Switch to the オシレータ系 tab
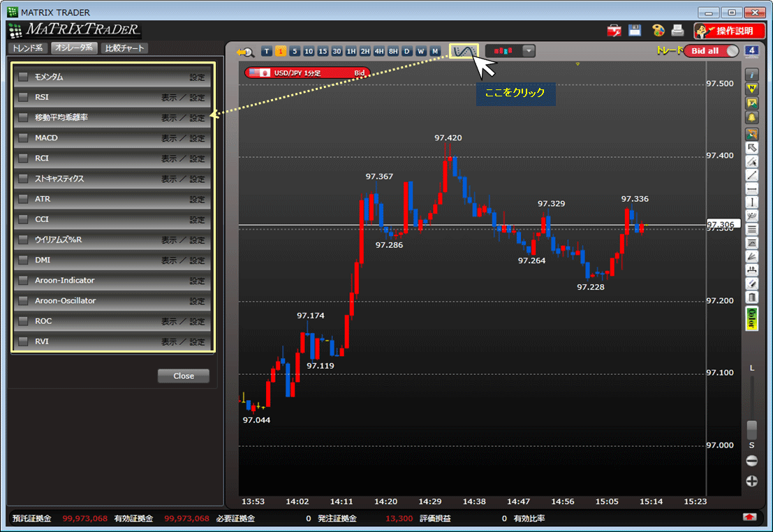Screen dimensions: 773x532 (74, 48)
